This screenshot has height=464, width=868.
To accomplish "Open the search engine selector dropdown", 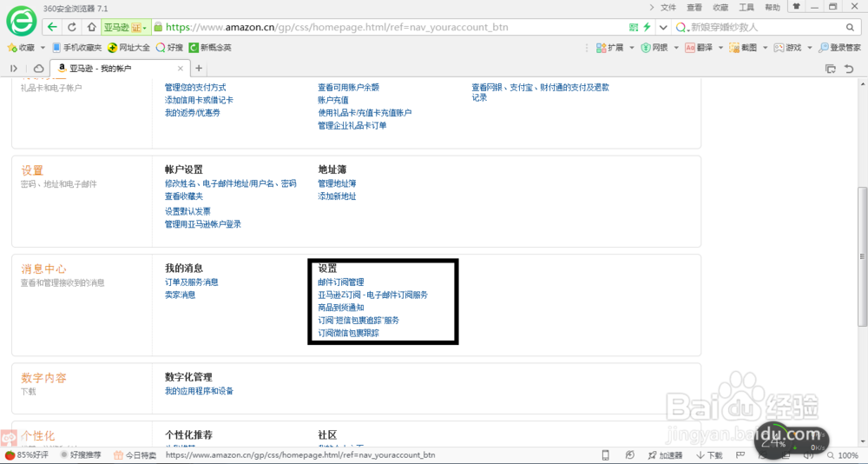I will [682, 27].
